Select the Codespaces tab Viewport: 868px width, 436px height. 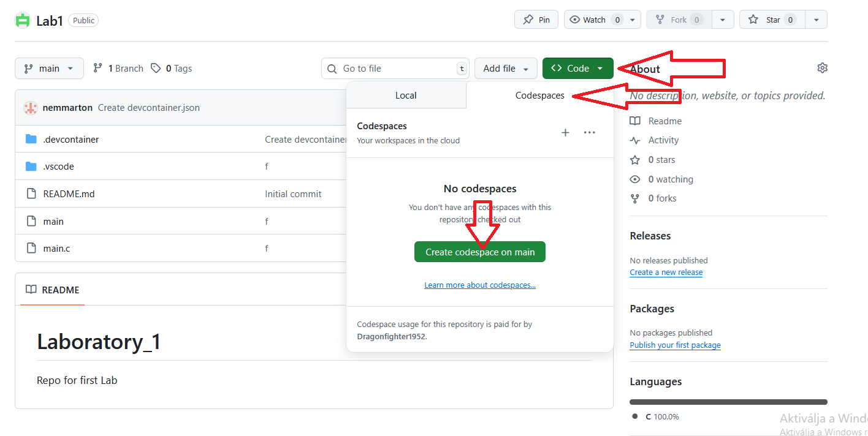coord(539,96)
